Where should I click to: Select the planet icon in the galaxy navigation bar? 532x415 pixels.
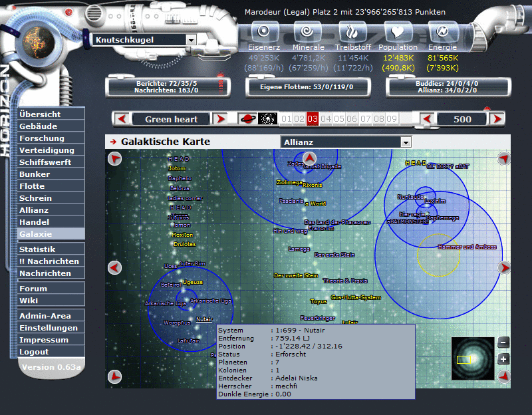[x=247, y=118]
